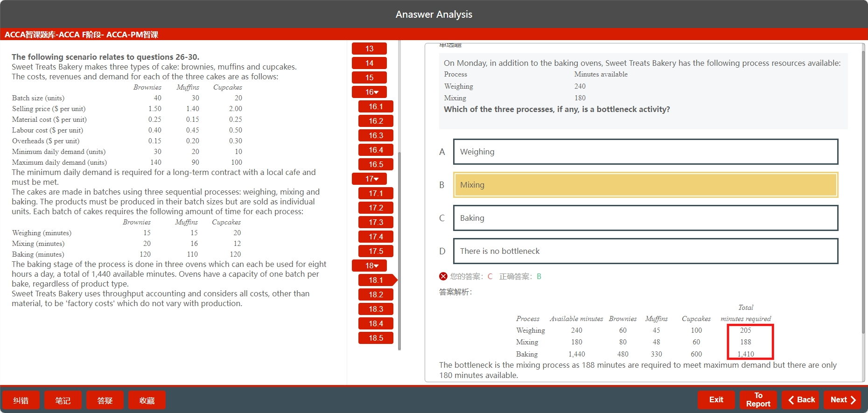Image resolution: width=868 pixels, height=413 pixels.
Task: Open question 16.5
Action: tap(376, 164)
